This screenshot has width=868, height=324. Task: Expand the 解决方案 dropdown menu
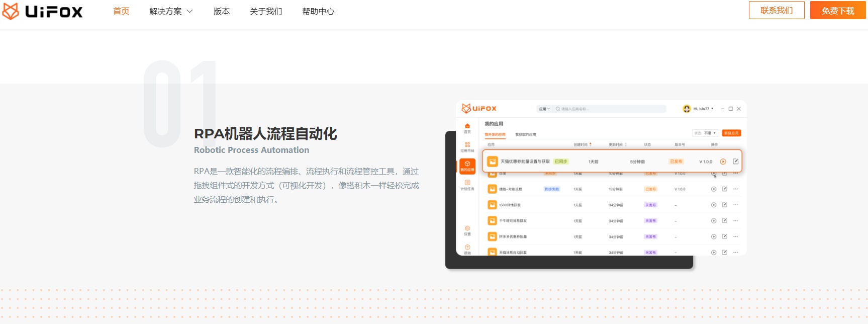pyautogui.click(x=171, y=11)
